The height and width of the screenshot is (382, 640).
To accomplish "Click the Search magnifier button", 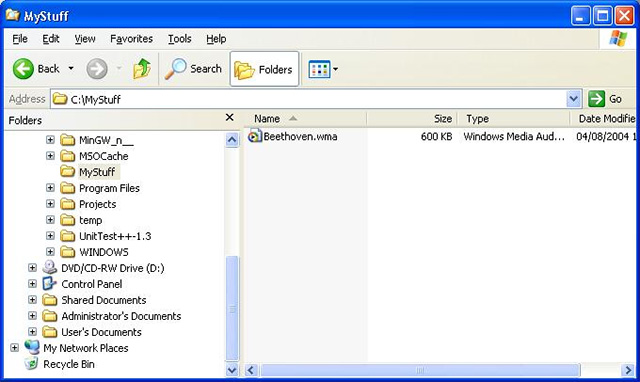I will coord(193,69).
